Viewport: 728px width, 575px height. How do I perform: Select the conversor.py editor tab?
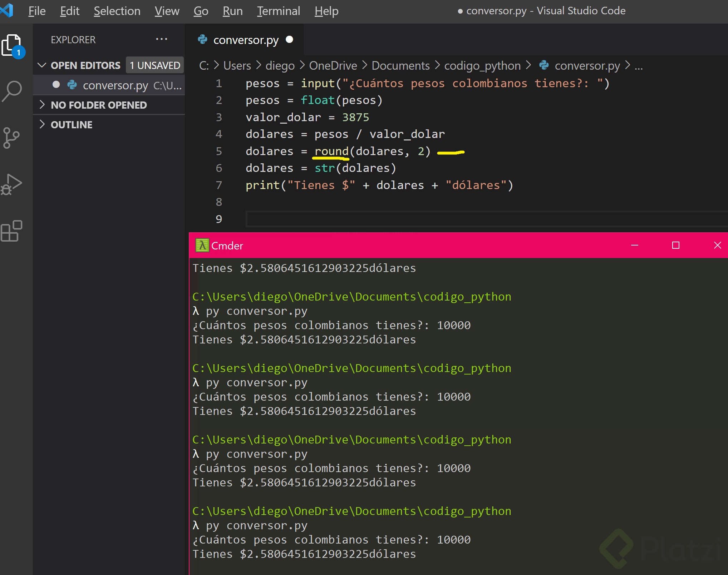[x=245, y=40]
